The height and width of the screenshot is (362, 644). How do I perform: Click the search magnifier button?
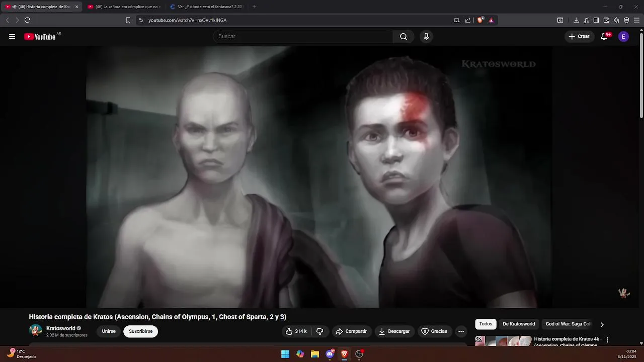404,37
